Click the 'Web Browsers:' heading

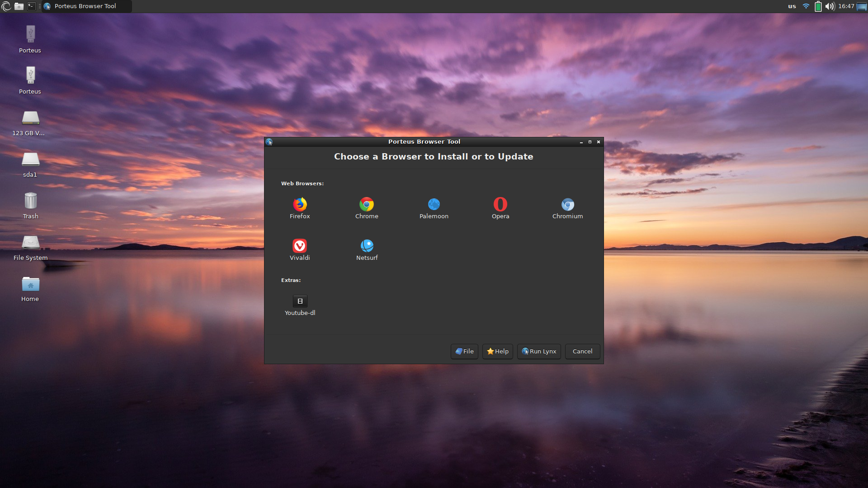[302, 183]
